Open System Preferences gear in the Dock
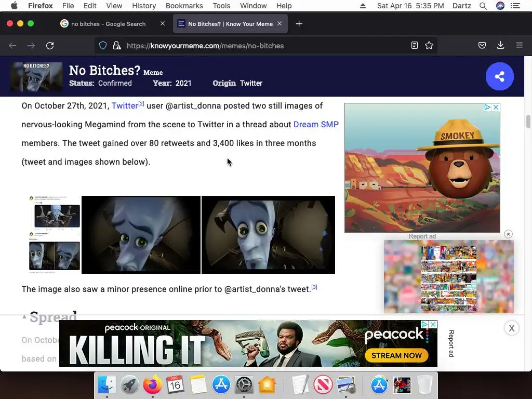 coord(244,385)
